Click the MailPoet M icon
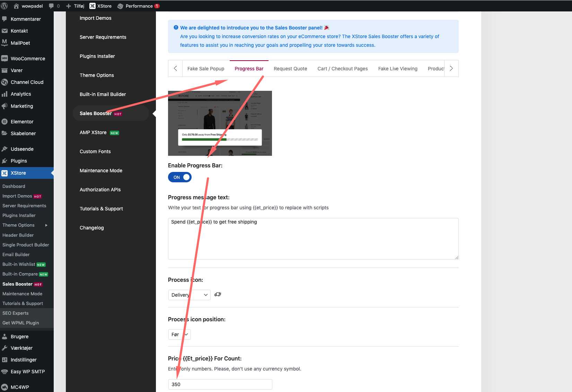 (5, 43)
